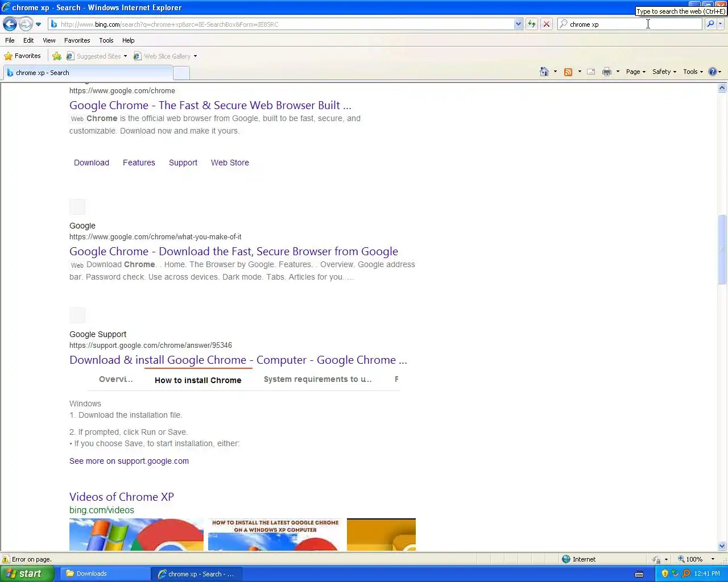Open the Favorites star panel button

tap(23, 56)
